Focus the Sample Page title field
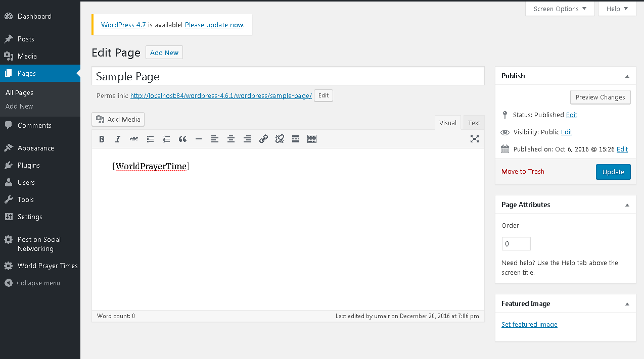 tap(288, 76)
